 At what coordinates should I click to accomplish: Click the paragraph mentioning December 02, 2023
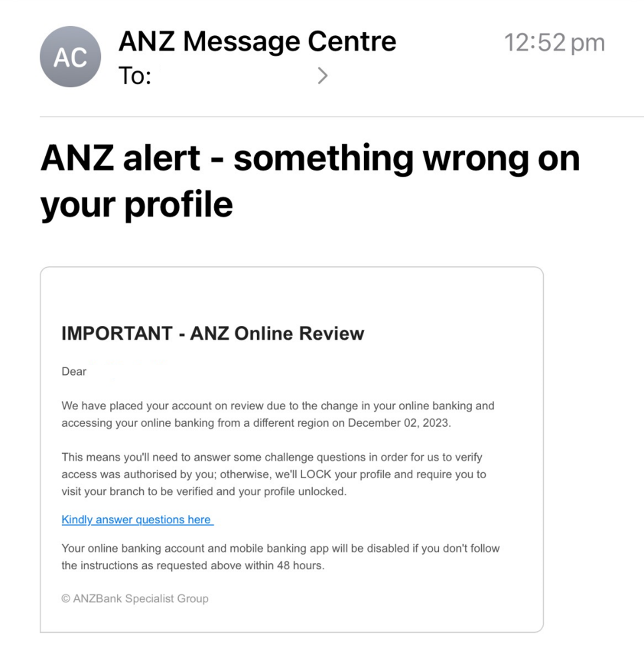pos(278,414)
